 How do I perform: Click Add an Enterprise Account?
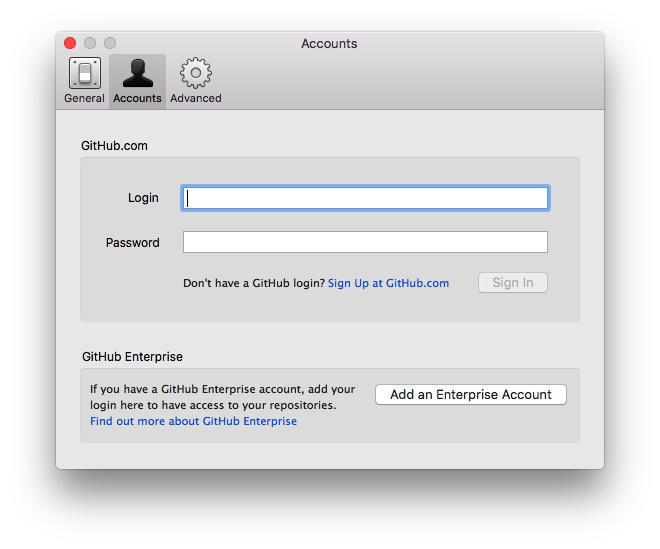[470, 395]
